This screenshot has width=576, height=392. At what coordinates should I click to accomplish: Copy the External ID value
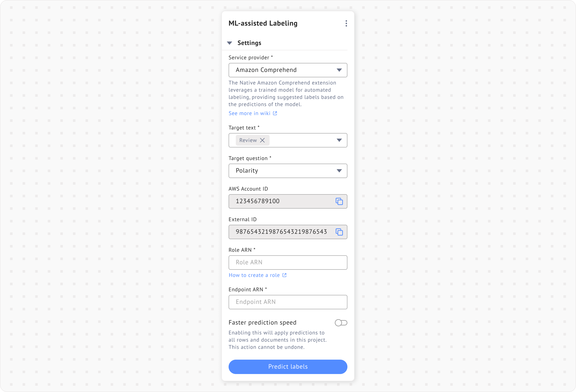[x=340, y=232]
